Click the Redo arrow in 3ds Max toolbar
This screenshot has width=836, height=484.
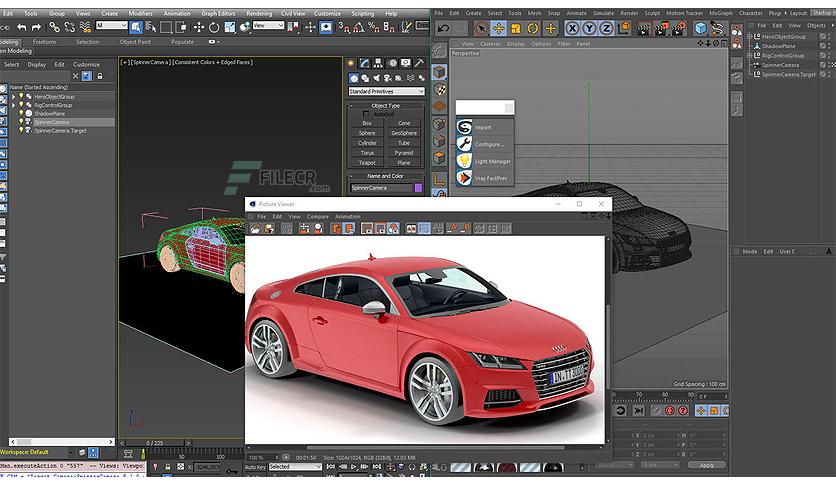click(x=36, y=27)
